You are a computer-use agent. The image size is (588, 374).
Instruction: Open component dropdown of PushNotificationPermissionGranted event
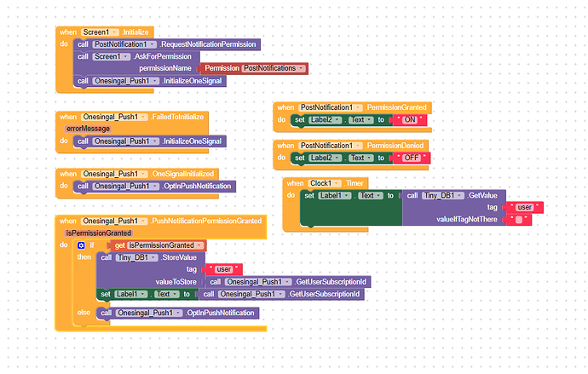(x=114, y=222)
